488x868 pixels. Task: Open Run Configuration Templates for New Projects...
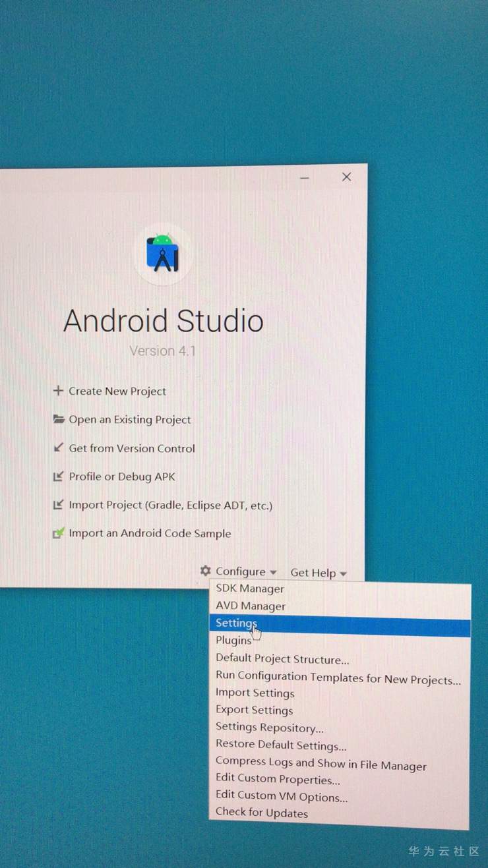click(340, 677)
